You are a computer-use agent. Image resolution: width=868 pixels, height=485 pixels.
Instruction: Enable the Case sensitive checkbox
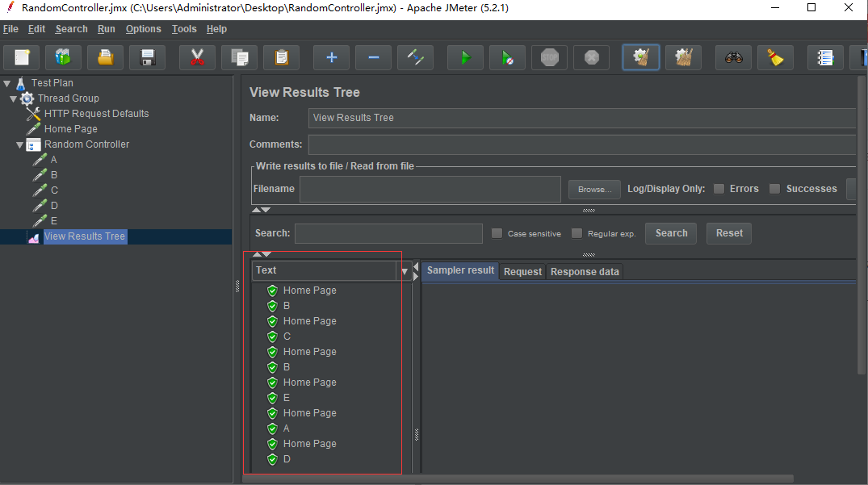(497, 233)
